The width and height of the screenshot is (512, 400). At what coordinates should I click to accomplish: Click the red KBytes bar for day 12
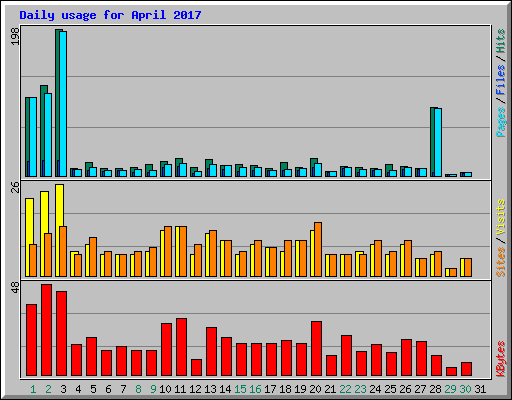(197, 368)
